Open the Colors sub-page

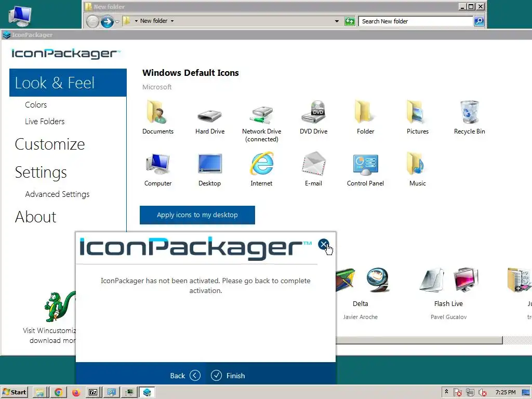(x=36, y=105)
